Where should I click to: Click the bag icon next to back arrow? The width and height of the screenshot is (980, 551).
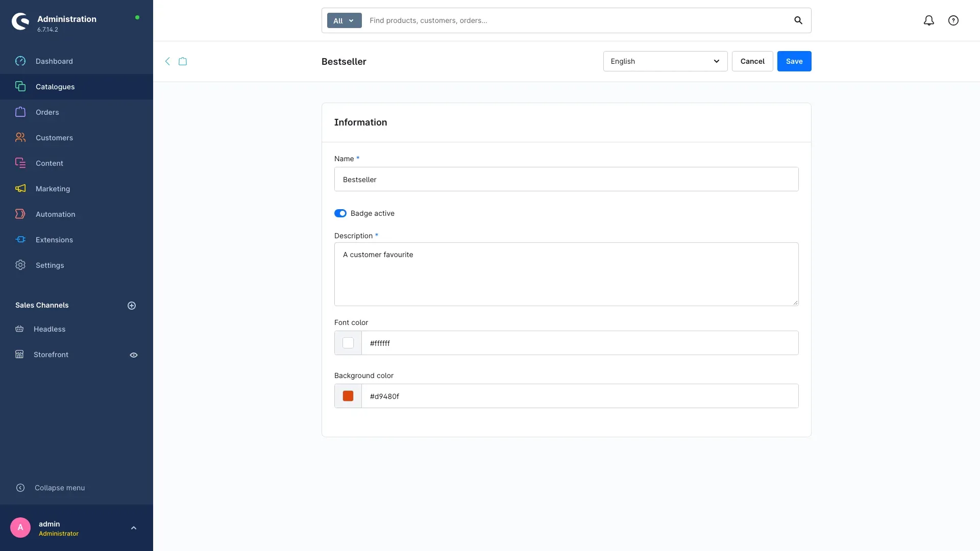(x=183, y=61)
